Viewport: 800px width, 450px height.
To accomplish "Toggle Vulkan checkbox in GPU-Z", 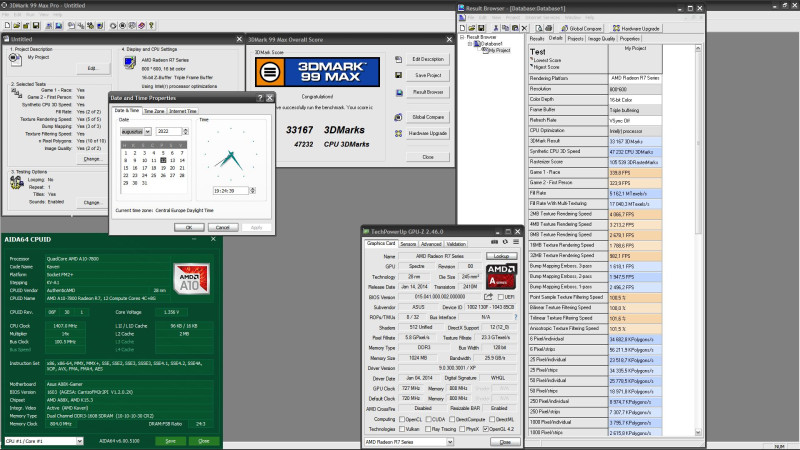I will [402, 429].
